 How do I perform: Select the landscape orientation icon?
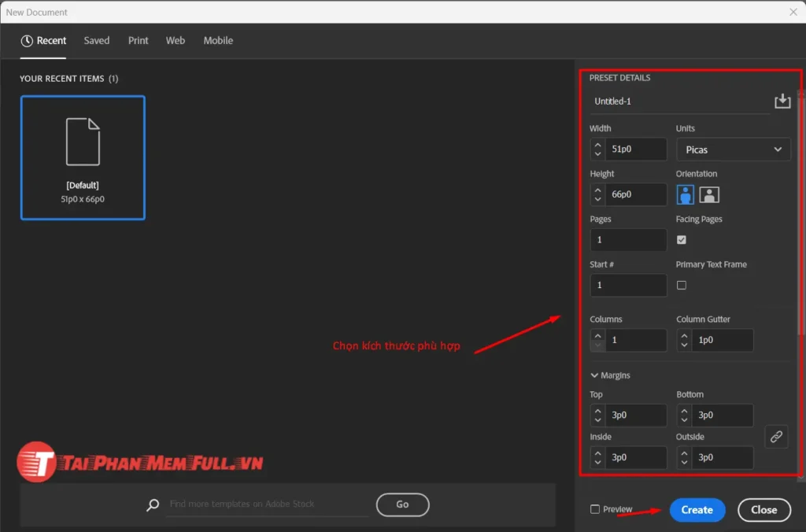709,194
